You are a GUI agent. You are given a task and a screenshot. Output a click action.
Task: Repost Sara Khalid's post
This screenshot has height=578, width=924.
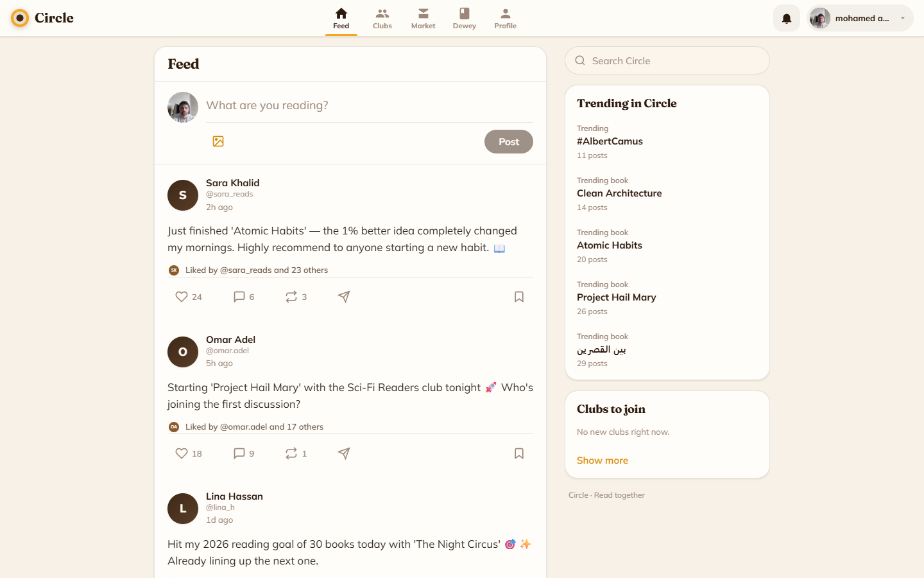pos(296,297)
